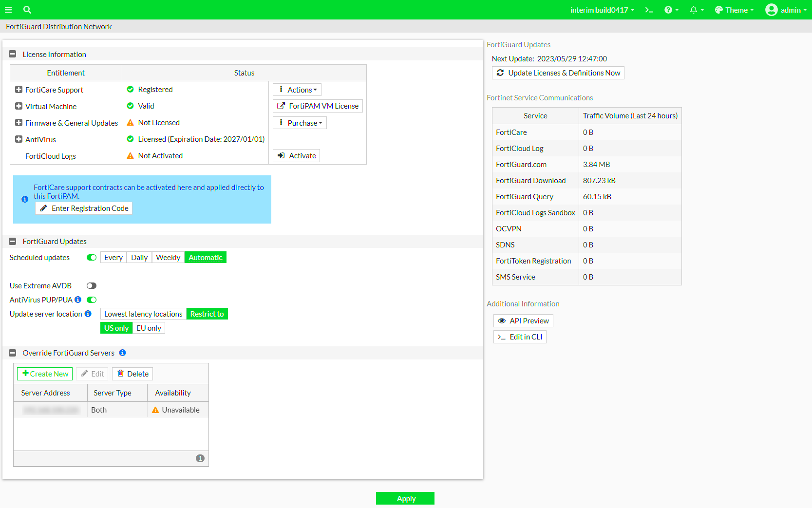Click the Unavailable warning triangle icon
Image resolution: width=812 pixels, height=508 pixels.
coord(155,410)
